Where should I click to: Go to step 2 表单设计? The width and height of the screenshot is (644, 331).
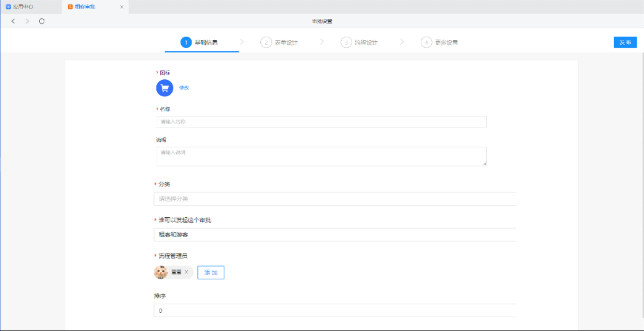[279, 42]
